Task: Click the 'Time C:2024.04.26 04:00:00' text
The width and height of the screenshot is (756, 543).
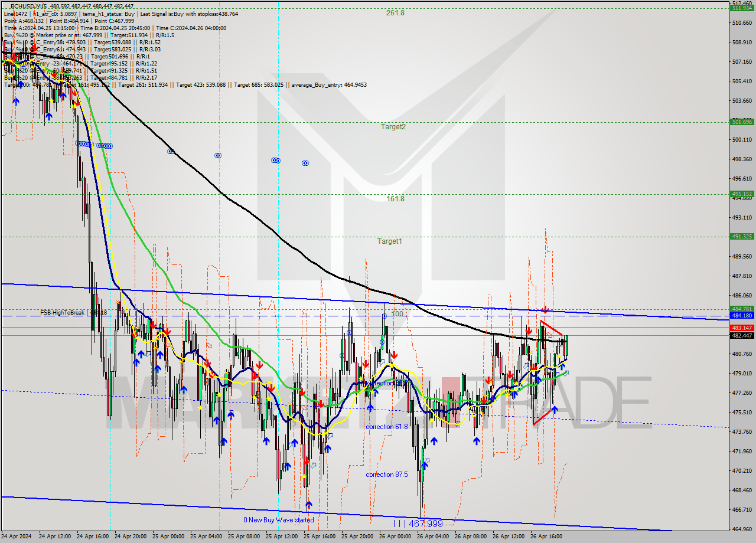Action: tap(191, 28)
